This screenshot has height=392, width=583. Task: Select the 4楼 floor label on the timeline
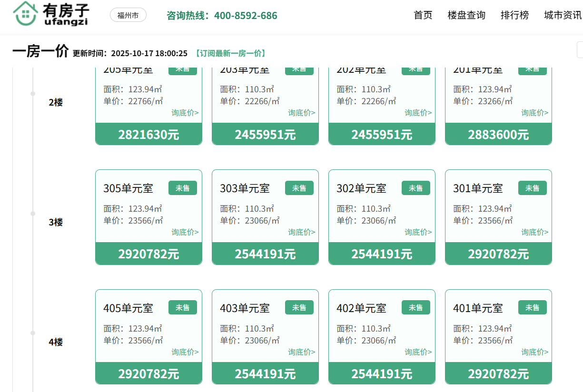56,342
